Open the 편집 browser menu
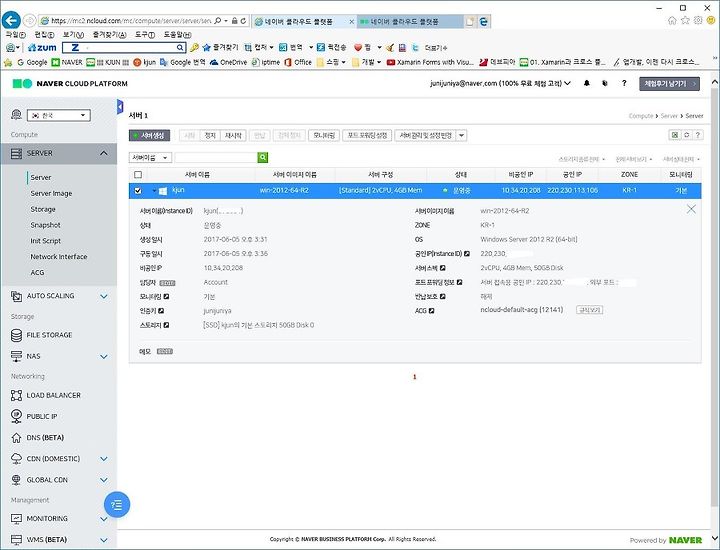720x550 pixels. (x=44, y=35)
